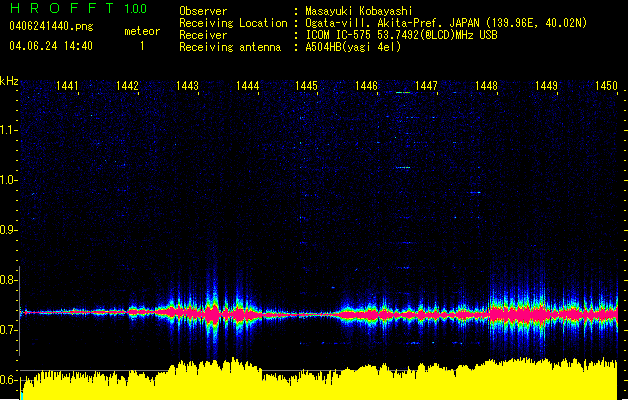Click the 1450 time marker

point(606,86)
